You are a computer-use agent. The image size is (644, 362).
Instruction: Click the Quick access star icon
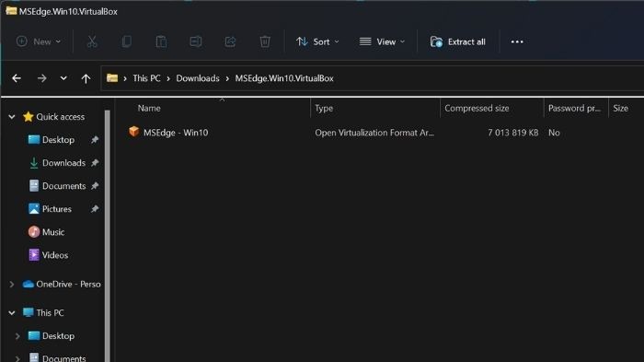click(x=28, y=117)
